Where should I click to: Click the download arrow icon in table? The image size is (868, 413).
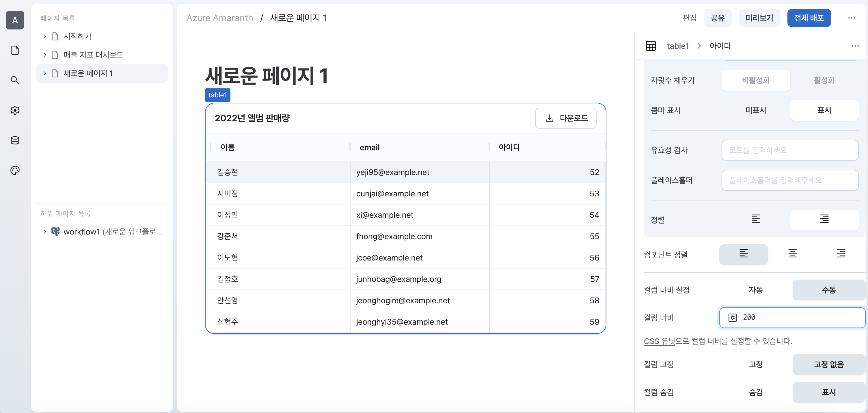tap(549, 118)
